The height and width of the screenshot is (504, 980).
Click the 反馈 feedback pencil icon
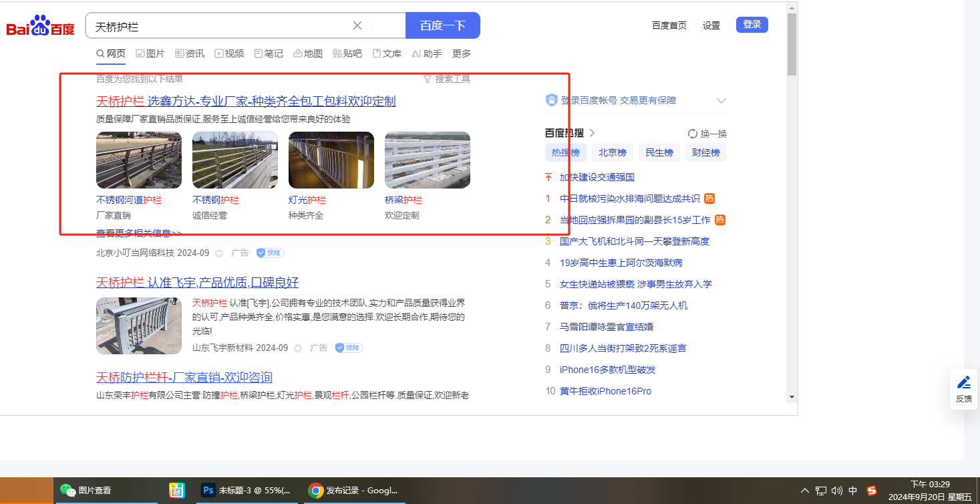pyautogui.click(x=963, y=383)
